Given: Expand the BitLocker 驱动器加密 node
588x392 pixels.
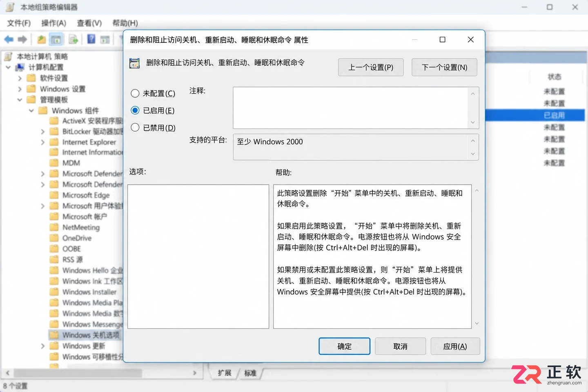Looking at the screenshot, I should tap(42, 131).
